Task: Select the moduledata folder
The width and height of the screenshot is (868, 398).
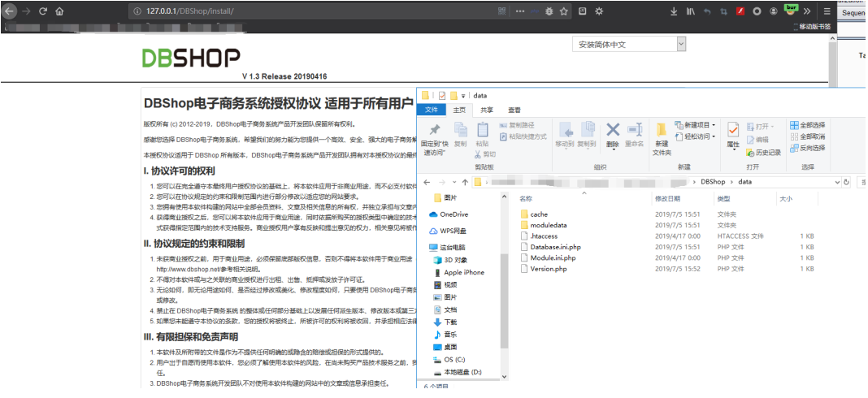Action: click(x=548, y=225)
